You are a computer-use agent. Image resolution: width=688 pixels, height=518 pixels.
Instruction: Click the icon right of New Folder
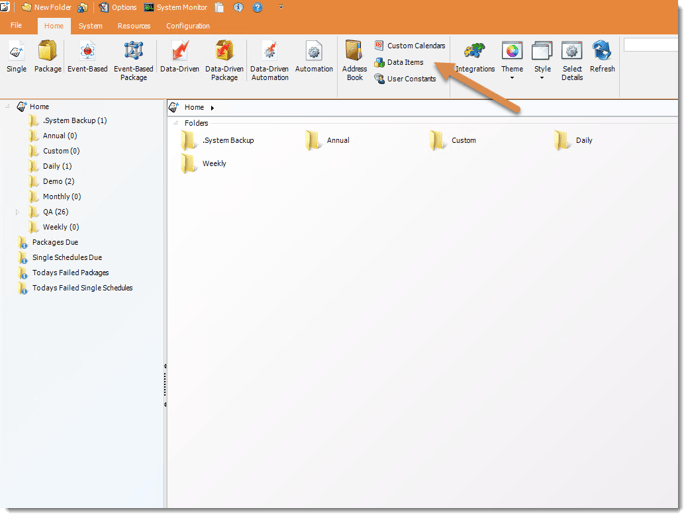click(82, 7)
